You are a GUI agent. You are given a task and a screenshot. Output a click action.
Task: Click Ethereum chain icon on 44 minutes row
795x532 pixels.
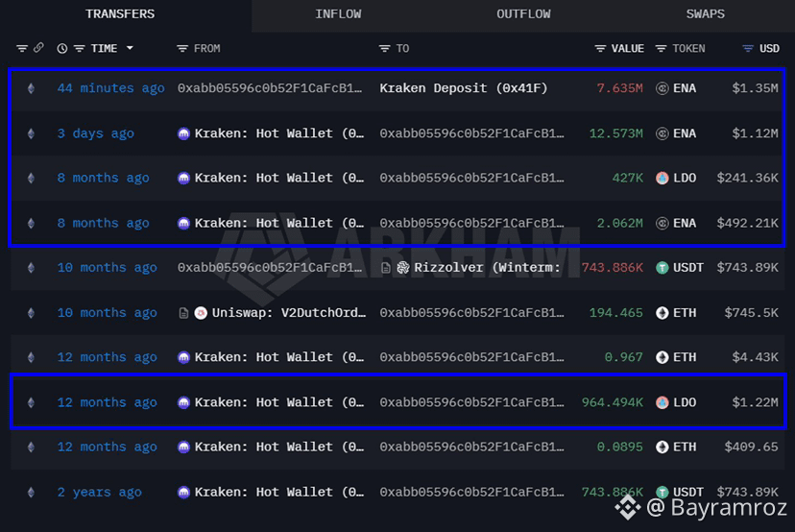tap(31, 88)
